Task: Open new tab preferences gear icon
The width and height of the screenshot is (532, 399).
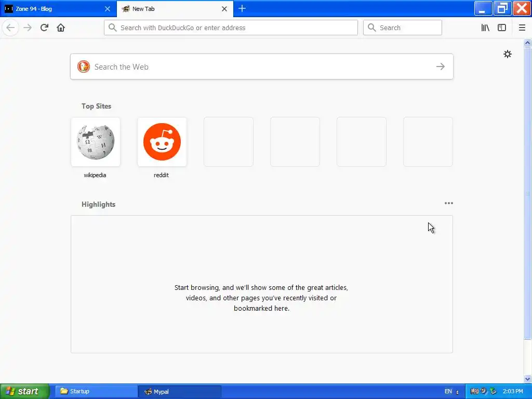Action: 507,54
